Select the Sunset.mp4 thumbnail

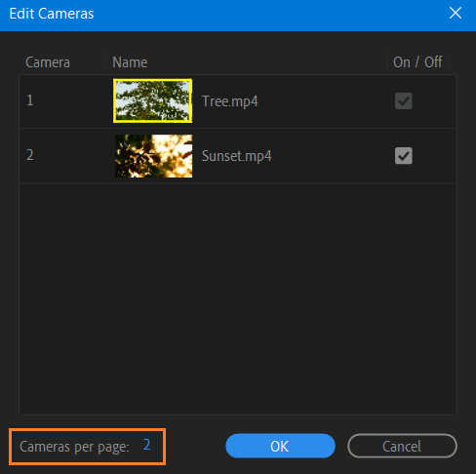(x=153, y=156)
